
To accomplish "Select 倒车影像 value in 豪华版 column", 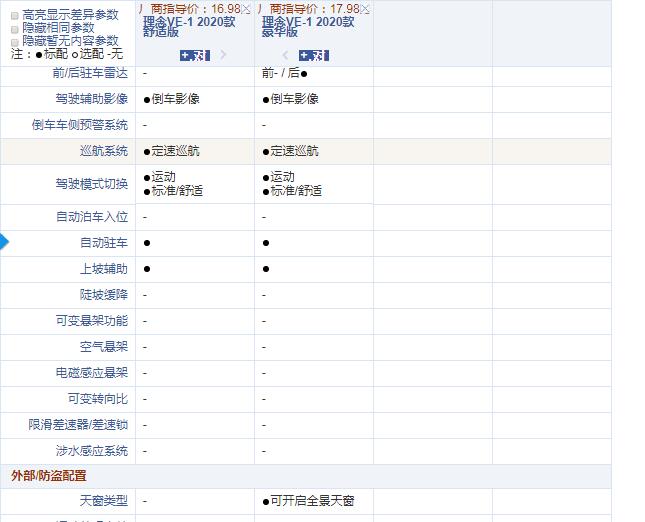I will pyautogui.click(x=290, y=99).
